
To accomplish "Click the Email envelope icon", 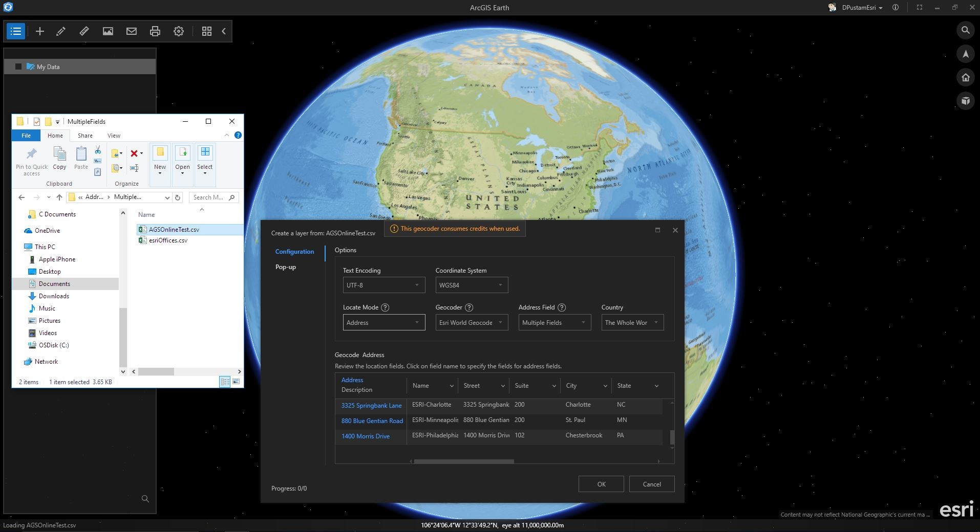I will click(x=132, y=31).
